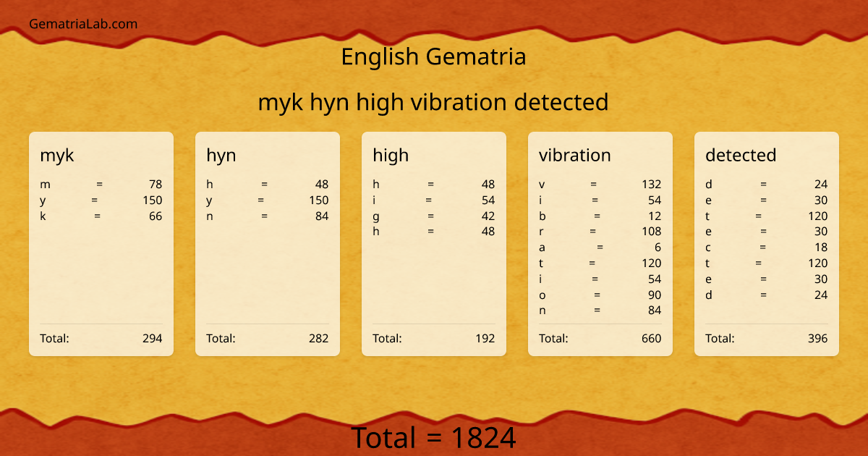
Task: Select the 'English Gematria' heading
Action: pyautogui.click(x=433, y=56)
